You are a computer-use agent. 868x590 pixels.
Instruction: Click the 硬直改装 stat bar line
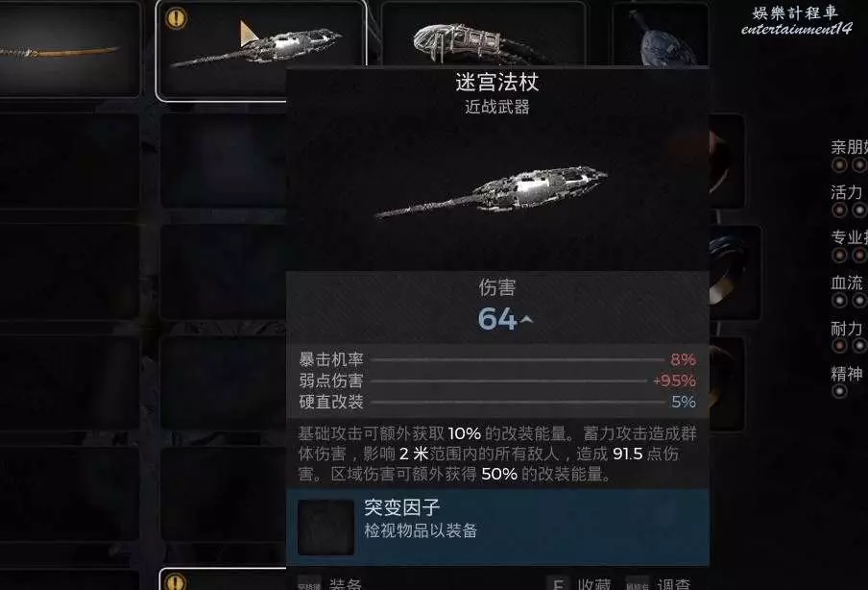(518, 403)
